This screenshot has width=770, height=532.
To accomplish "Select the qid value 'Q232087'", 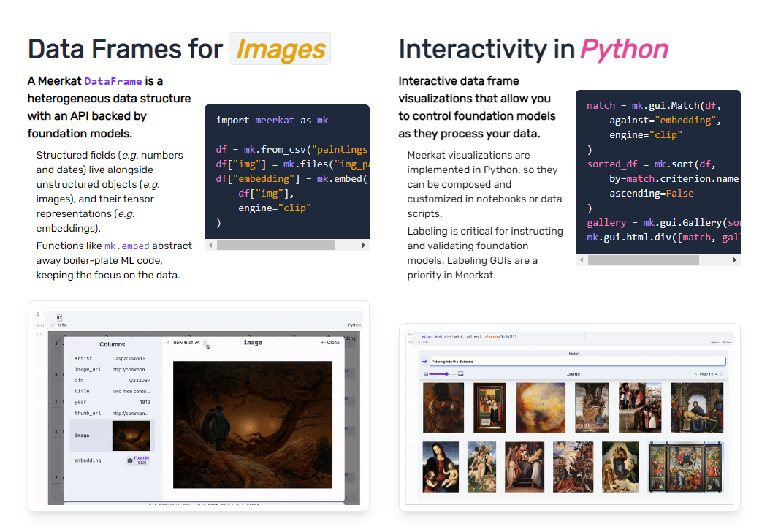I will coord(140,380).
